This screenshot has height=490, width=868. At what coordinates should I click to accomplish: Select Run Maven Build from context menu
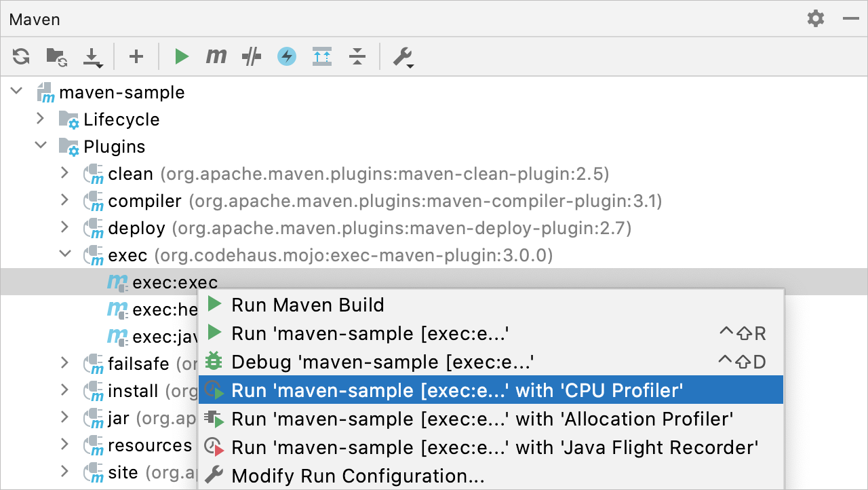click(308, 305)
